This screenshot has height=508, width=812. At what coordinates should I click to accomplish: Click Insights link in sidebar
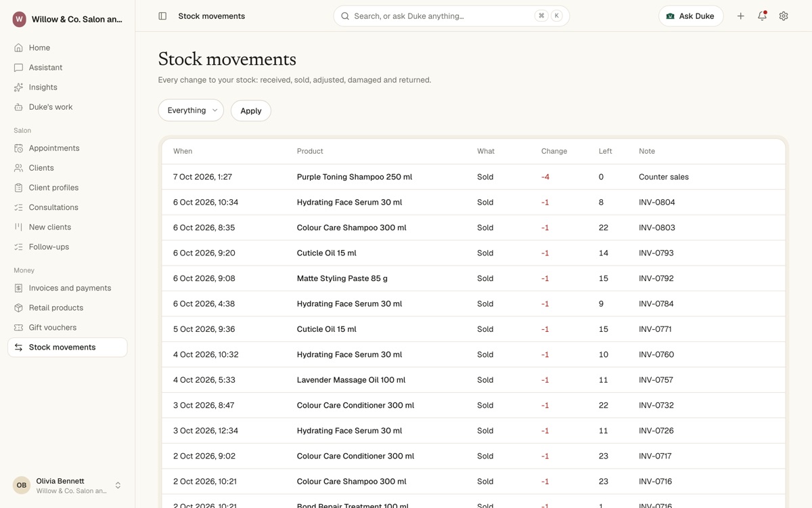coord(68,87)
